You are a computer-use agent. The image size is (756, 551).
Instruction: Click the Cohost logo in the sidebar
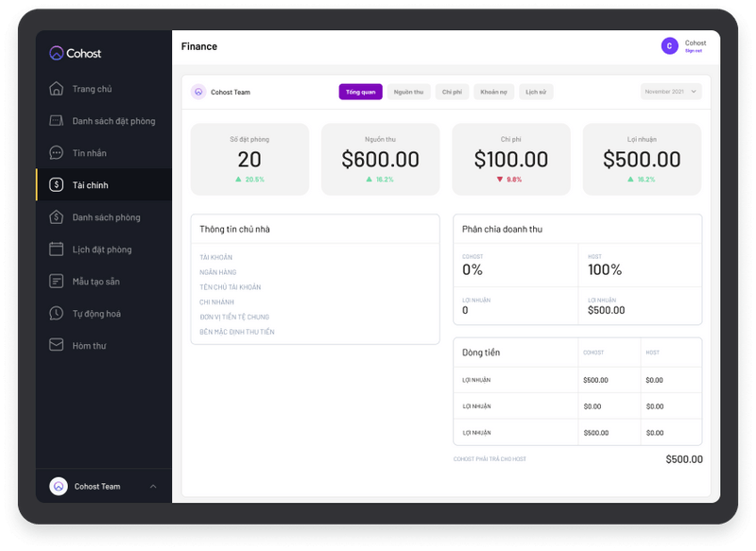[76, 53]
